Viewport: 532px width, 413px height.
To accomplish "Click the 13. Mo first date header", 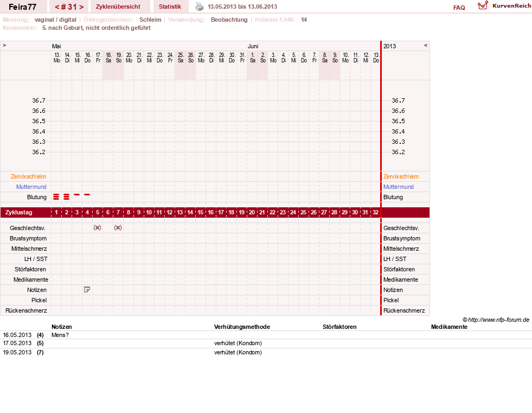I will (x=56, y=58).
